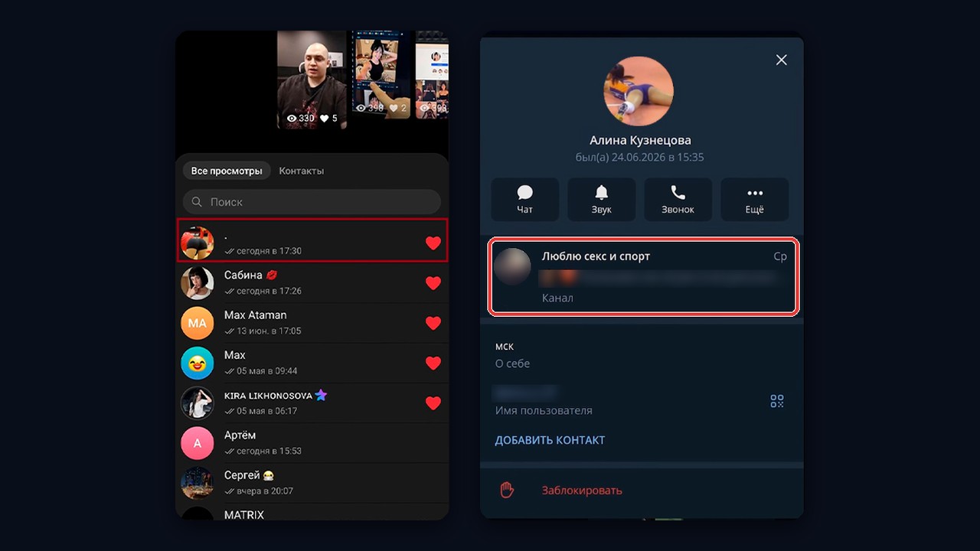Click last seen 24.06.2026 status text
Image resolution: width=980 pixels, height=551 pixels.
click(x=639, y=157)
